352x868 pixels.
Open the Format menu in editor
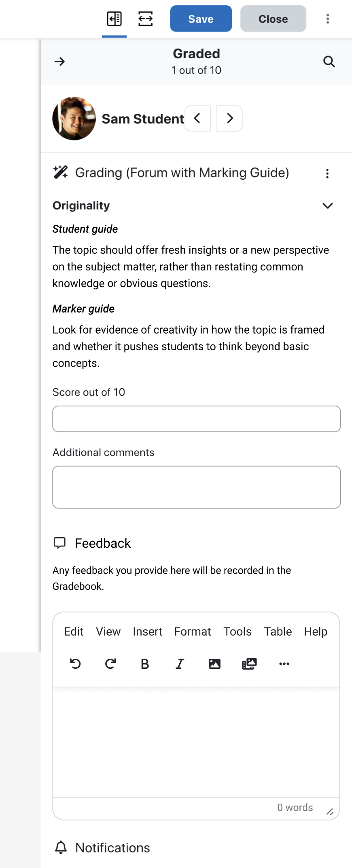(193, 632)
